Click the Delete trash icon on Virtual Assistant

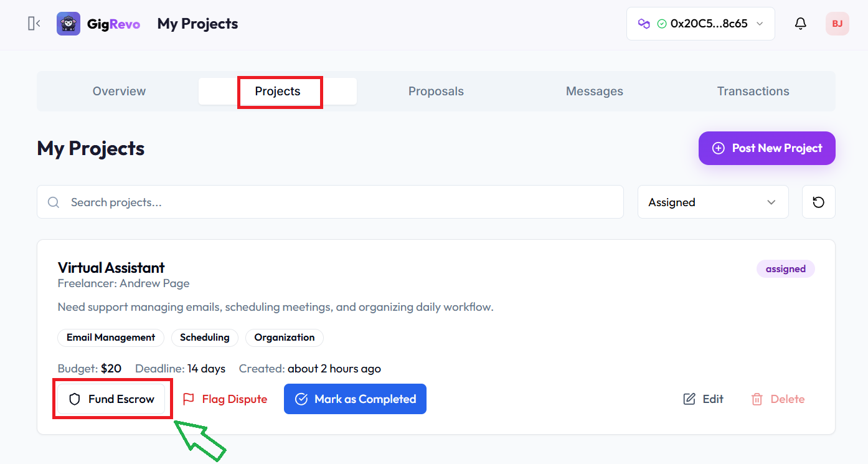click(757, 399)
